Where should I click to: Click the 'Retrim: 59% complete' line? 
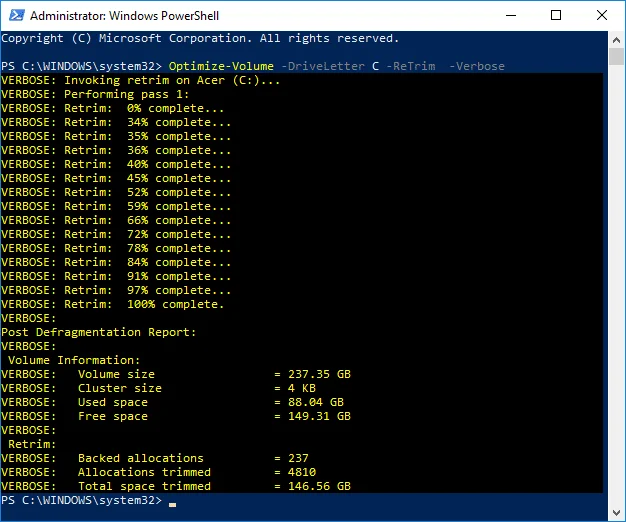click(x=116, y=206)
